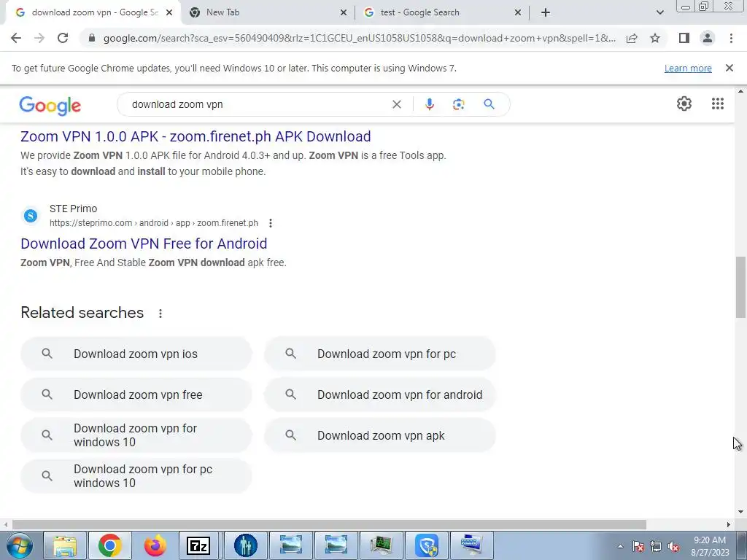Click the vertical scrollbar thumb

coord(740,287)
